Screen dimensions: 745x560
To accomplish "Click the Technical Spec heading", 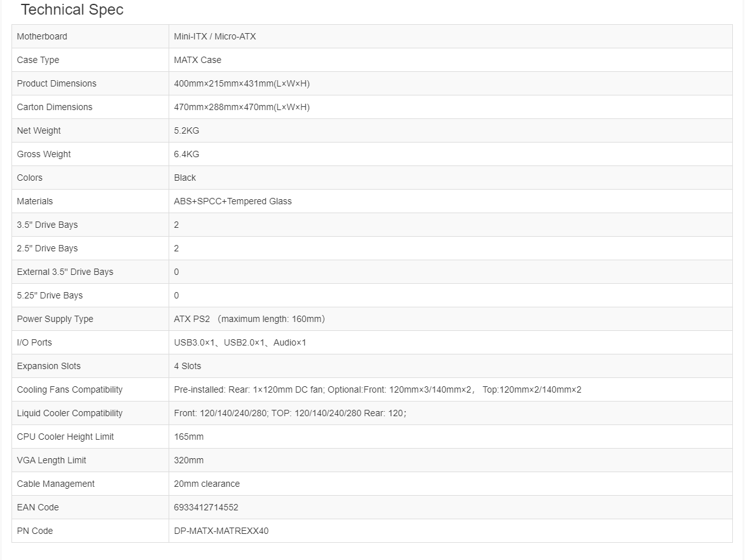I will (72, 10).
